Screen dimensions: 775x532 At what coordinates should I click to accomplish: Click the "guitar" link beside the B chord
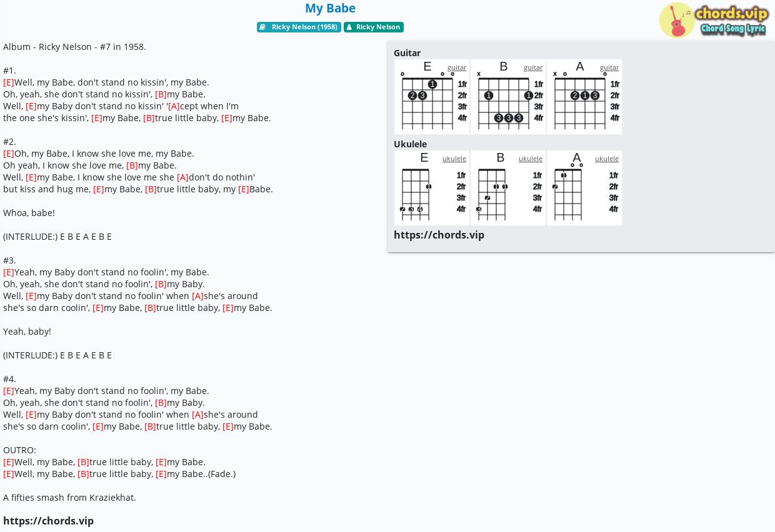[x=533, y=67]
